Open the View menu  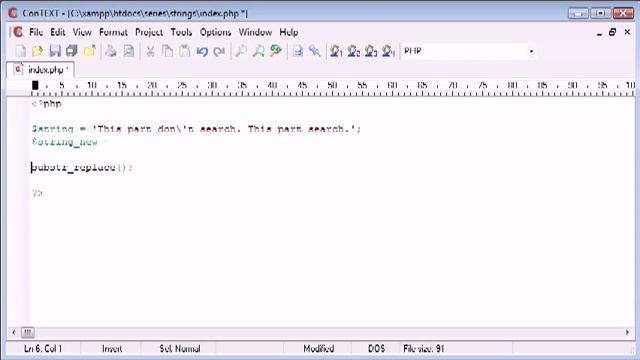82,32
